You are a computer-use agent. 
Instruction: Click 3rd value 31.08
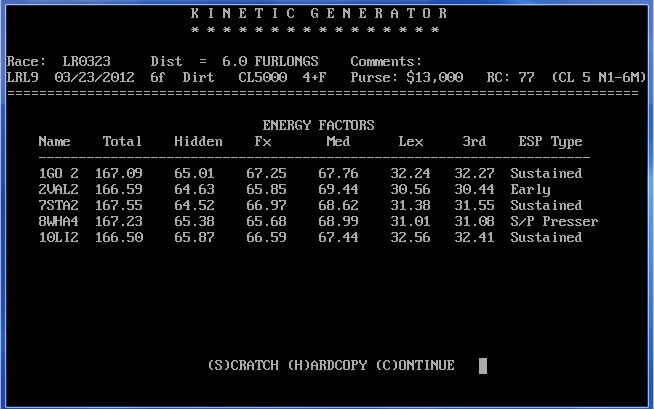[475, 221]
